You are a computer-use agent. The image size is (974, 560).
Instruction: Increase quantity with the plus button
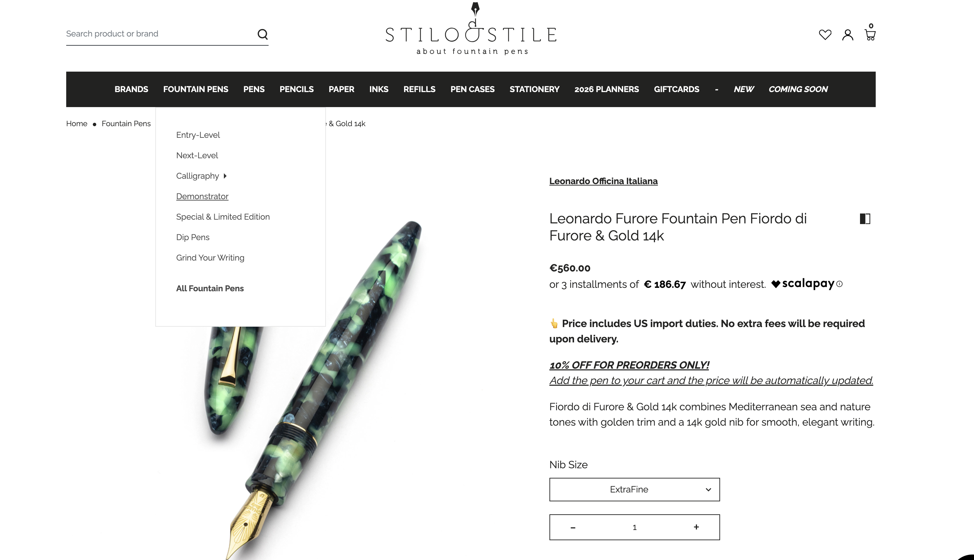coord(696,527)
